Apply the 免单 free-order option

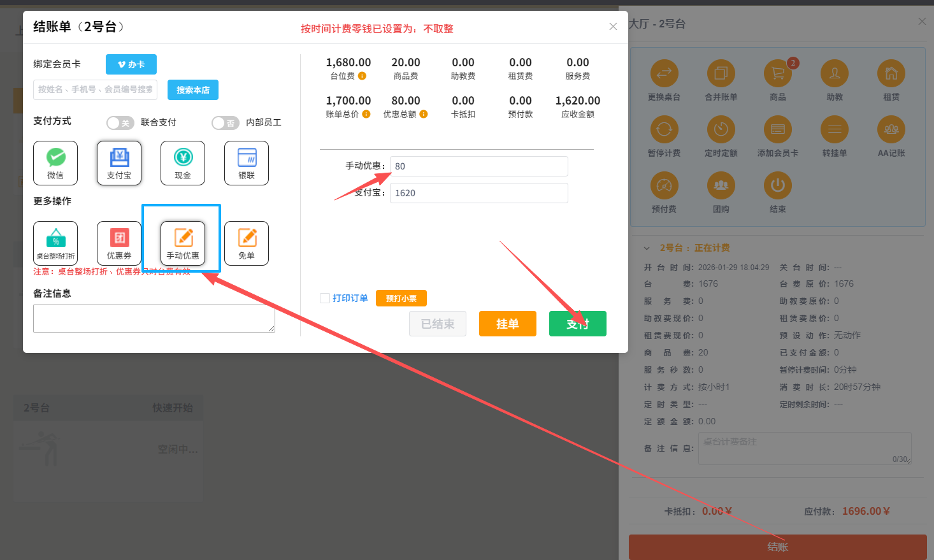[x=247, y=243]
